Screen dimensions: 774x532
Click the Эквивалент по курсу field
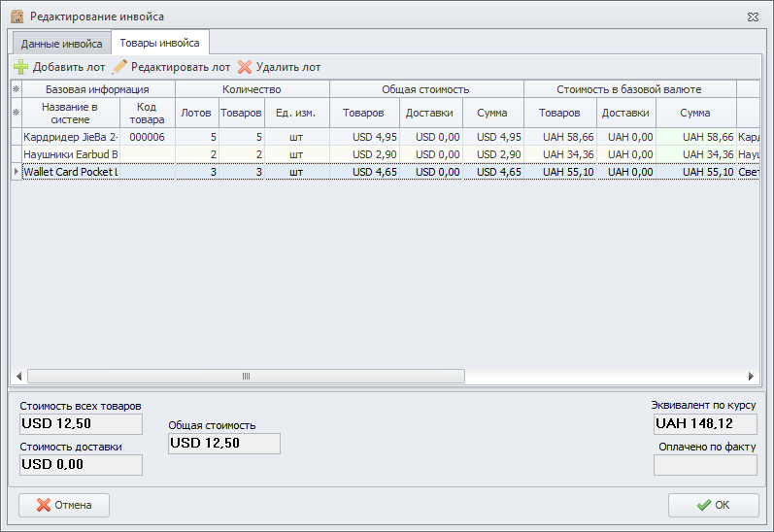[x=705, y=424]
